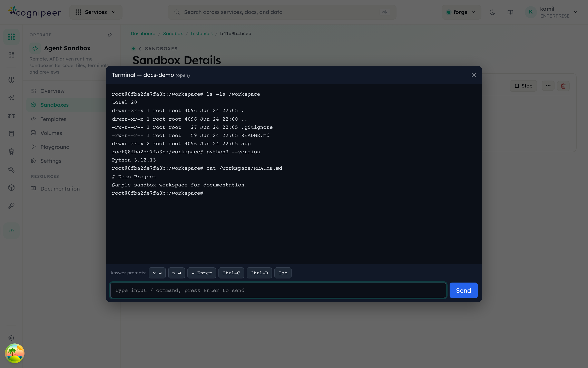Open Documentation resource link

pos(60,189)
